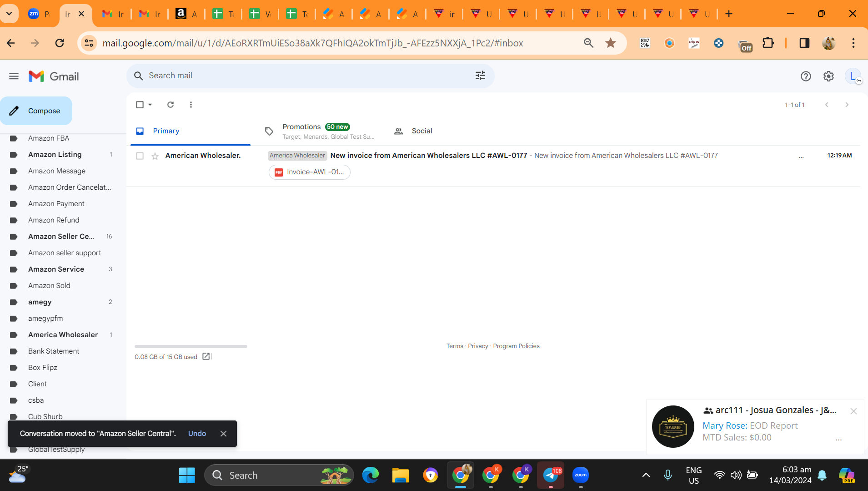Open the America Wholesaler label

(63, 335)
